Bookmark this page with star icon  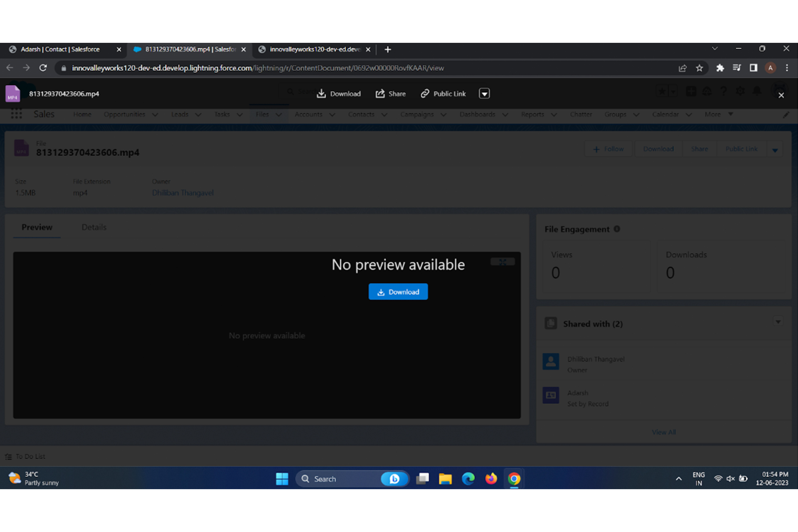tap(699, 68)
